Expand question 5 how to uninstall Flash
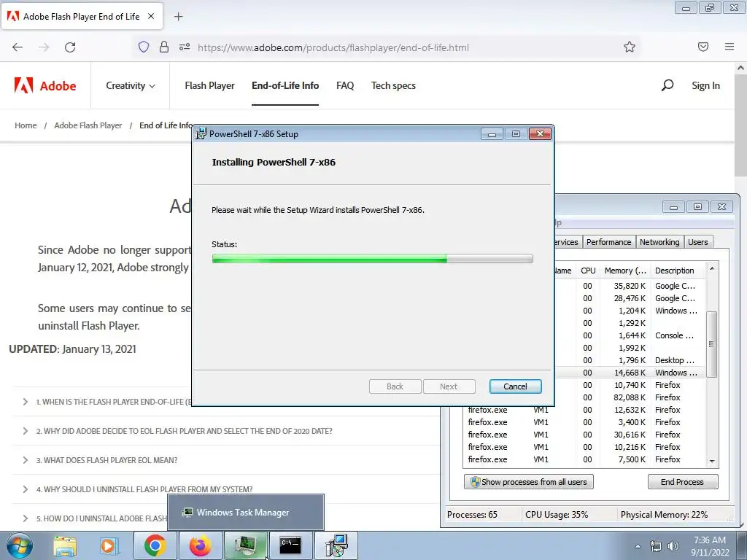The image size is (747, 560). pos(94,518)
